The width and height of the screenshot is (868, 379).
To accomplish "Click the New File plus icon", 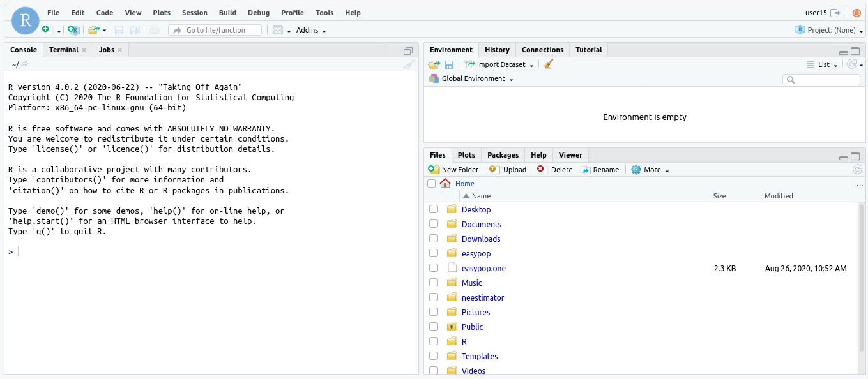I will [45, 30].
